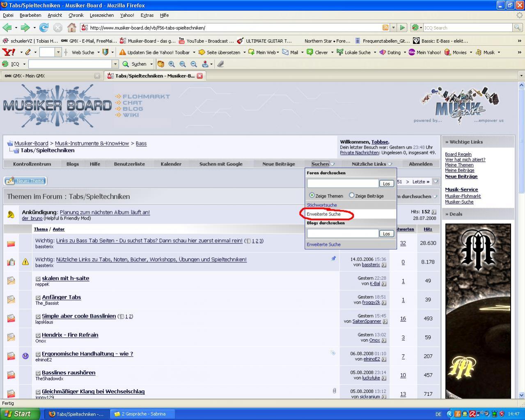Open the Firefox home page button

click(x=71, y=28)
